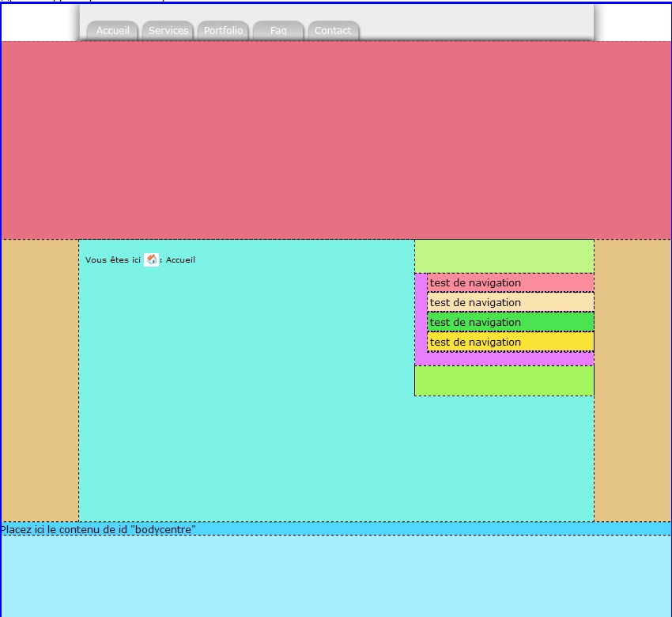672x617 pixels.
Task: Go to the Portfolio tab
Action: (x=223, y=31)
